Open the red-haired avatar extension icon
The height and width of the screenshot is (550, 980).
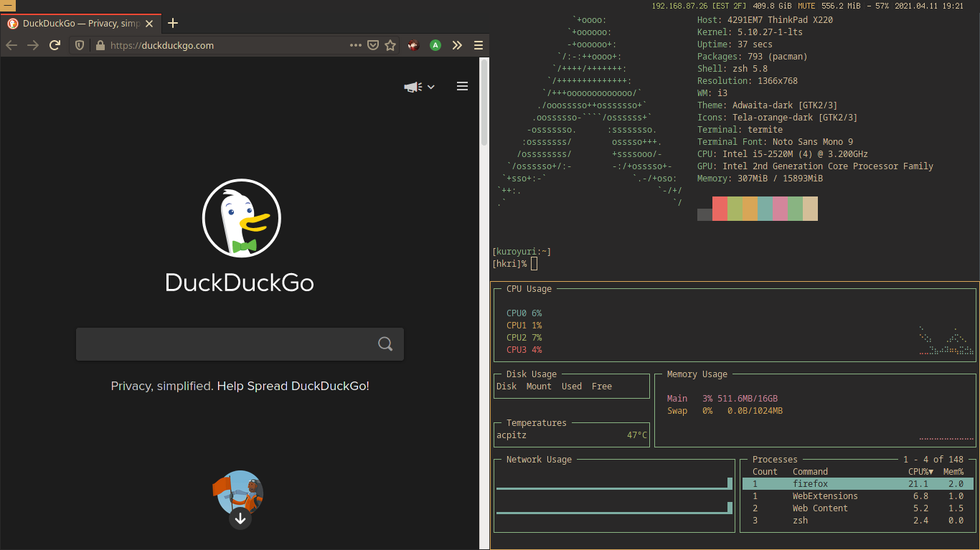pyautogui.click(x=413, y=45)
